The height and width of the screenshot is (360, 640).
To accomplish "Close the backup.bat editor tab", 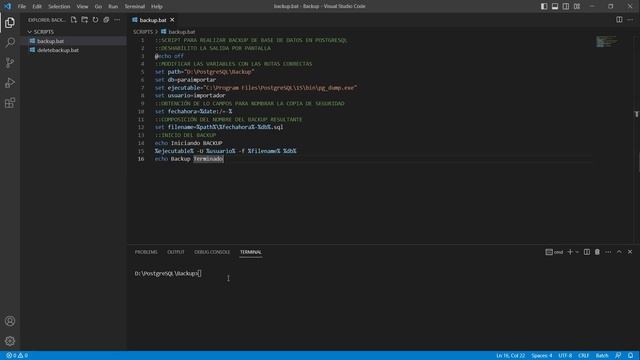I will click(x=172, y=20).
